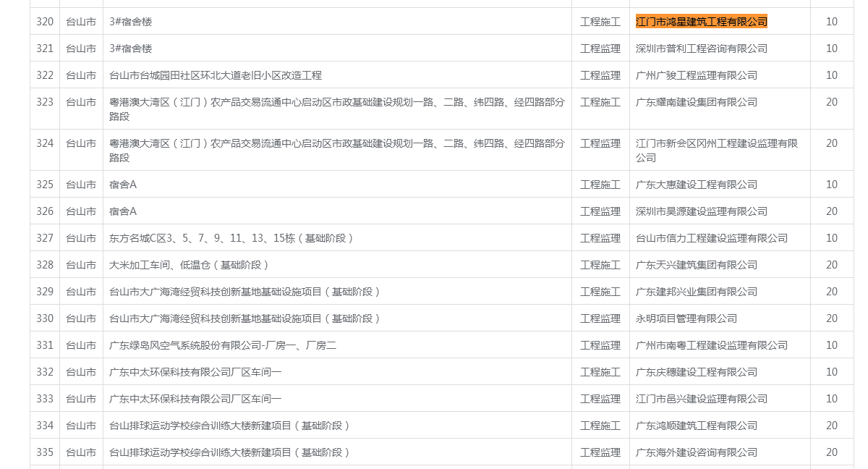Select company 广东庆穗建设工程有限公司

click(x=696, y=372)
